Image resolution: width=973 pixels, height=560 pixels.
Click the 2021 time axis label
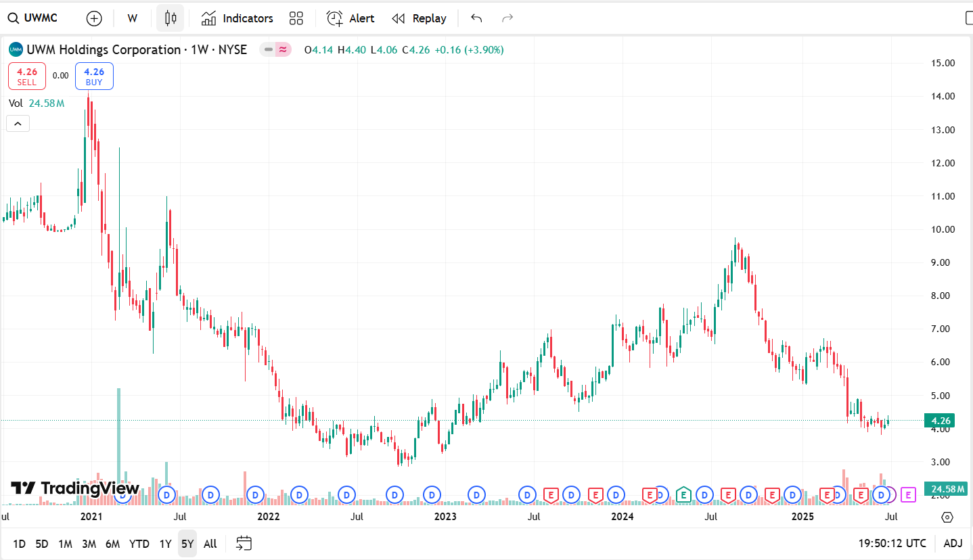coord(91,517)
